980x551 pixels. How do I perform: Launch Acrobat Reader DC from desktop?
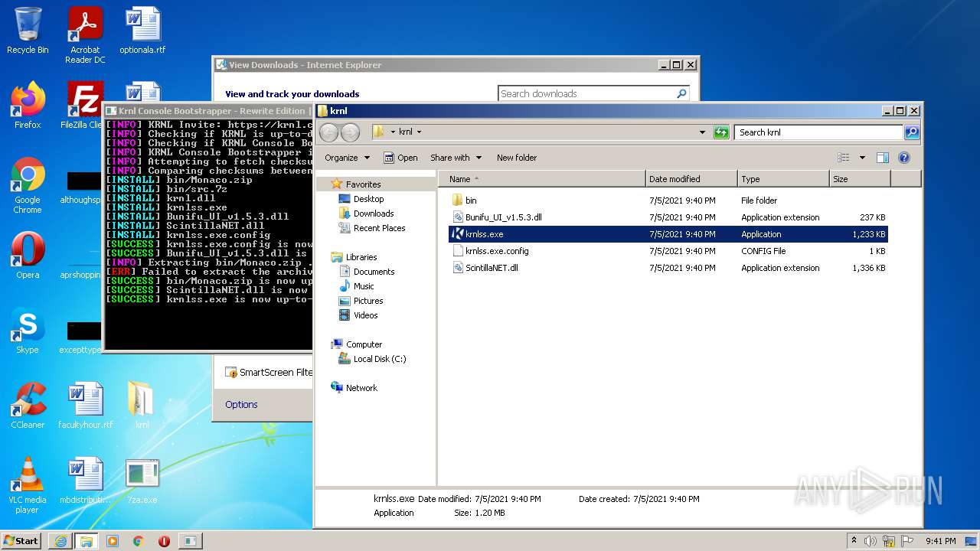point(85,35)
